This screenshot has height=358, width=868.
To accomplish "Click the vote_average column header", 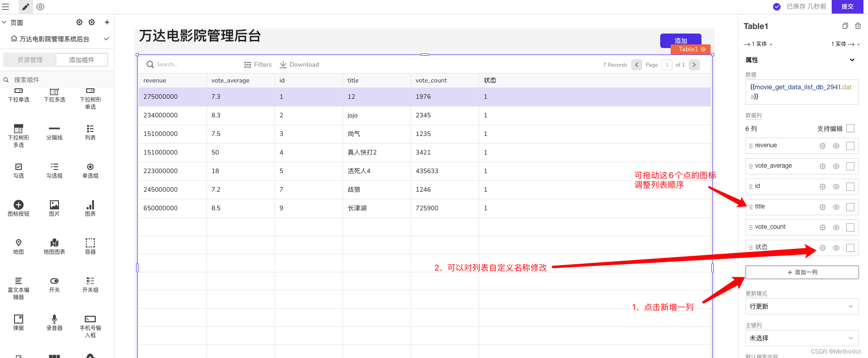I will coord(240,80).
